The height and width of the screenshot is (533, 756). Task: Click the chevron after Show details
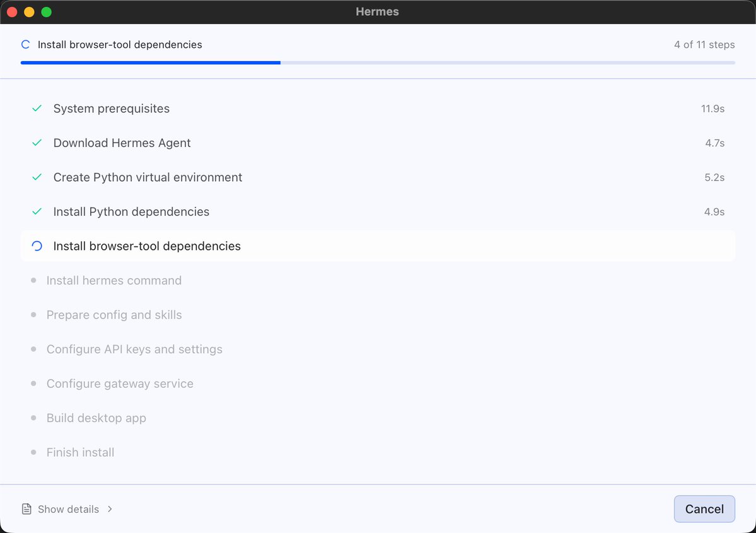point(110,509)
